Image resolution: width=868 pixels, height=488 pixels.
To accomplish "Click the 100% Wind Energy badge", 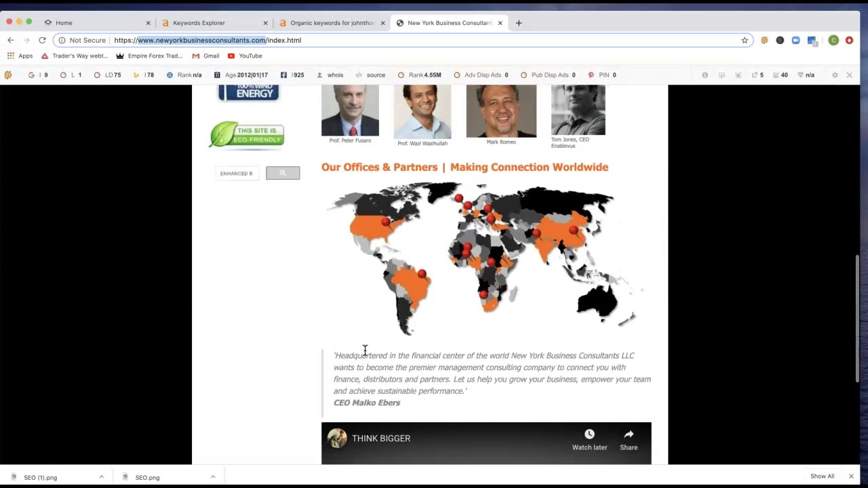I will pyautogui.click(x=248, y=93).
